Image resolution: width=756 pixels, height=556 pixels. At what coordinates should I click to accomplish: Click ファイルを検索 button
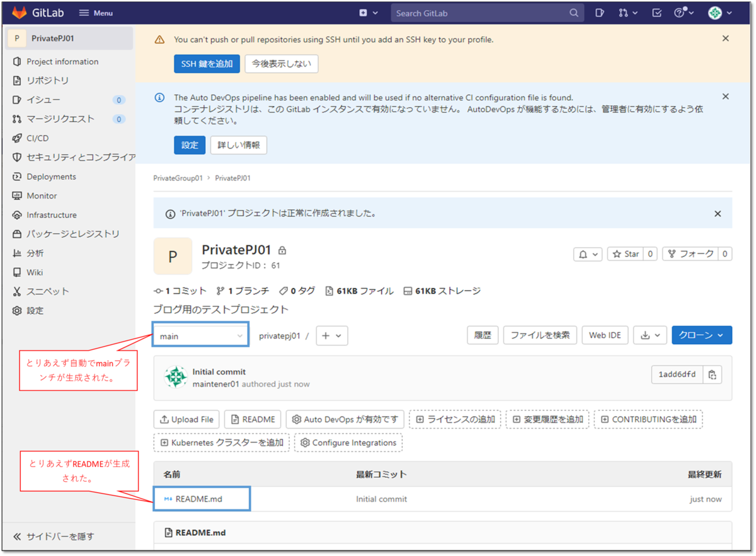(x=540, y=335)
